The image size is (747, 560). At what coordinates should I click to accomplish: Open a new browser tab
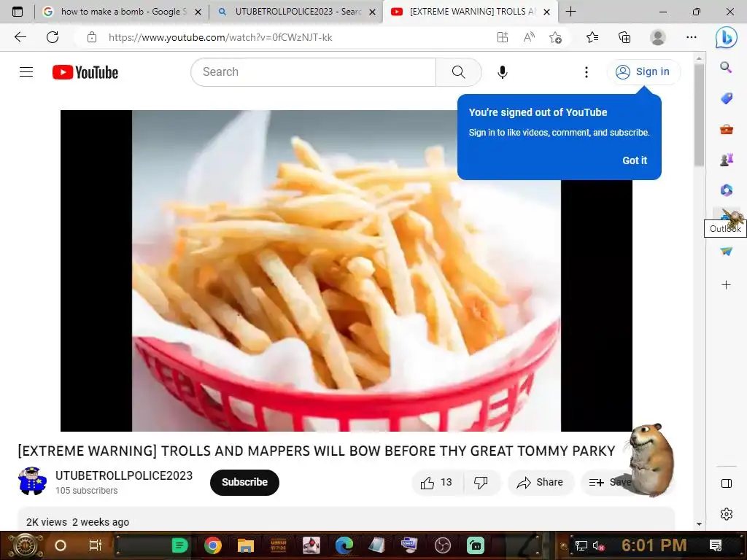(x=570, y=12)
